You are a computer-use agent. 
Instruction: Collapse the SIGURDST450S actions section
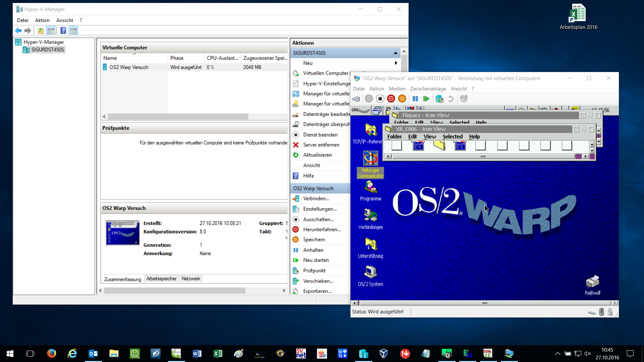coord(395,53)
